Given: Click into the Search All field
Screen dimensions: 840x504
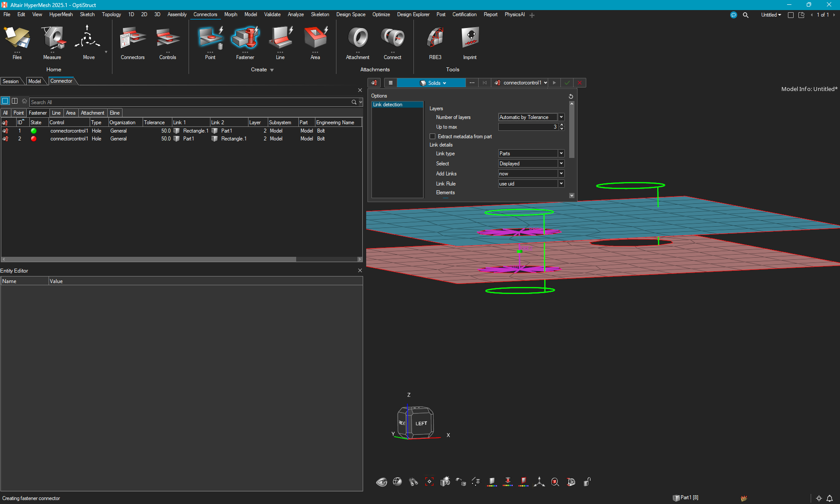Looking at the screenshot, I should point(190,102).
